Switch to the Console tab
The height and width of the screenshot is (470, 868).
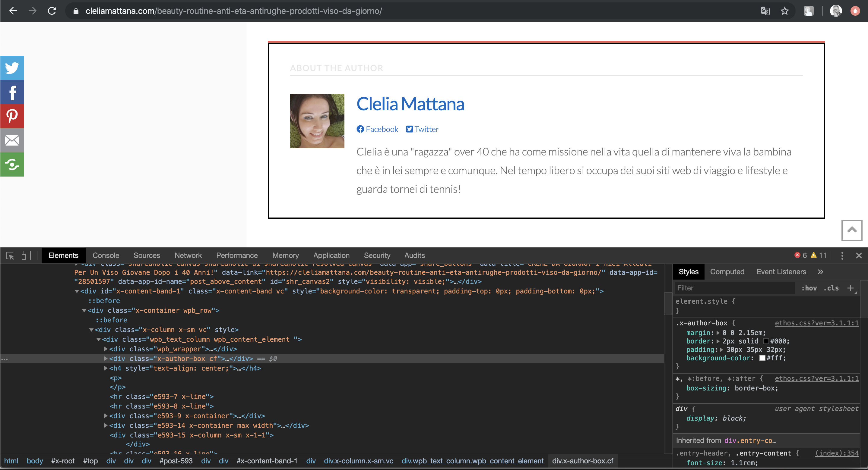tap(106, 255)
